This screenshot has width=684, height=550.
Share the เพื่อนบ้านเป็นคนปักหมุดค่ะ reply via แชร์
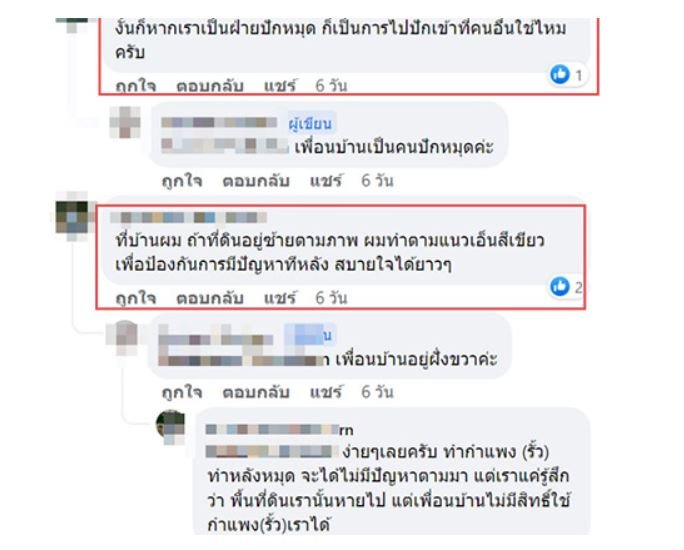[x=326, y=180]
